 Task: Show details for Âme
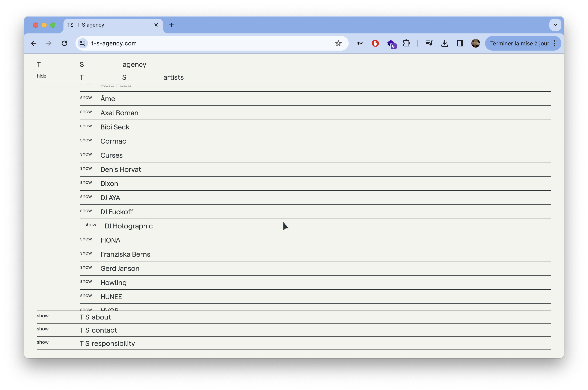click(x=86, y=97)
